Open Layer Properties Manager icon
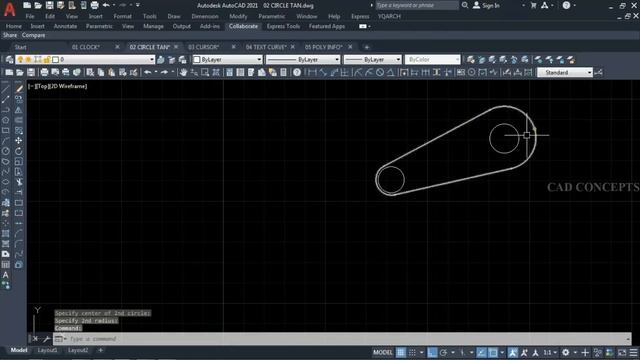Image resolution: width=640 pixels, height=360 pixels. pos(9,60)
